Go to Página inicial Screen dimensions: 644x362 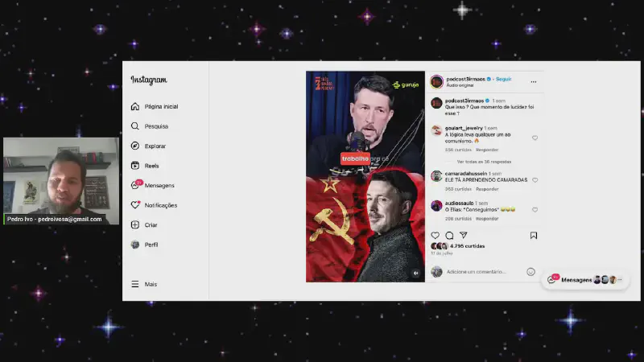155,106
